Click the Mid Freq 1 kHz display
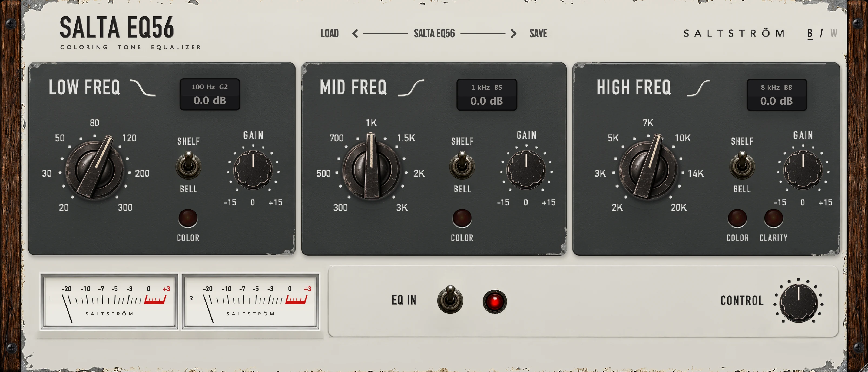This screenshot has height=372, width=868. point(486,95)
